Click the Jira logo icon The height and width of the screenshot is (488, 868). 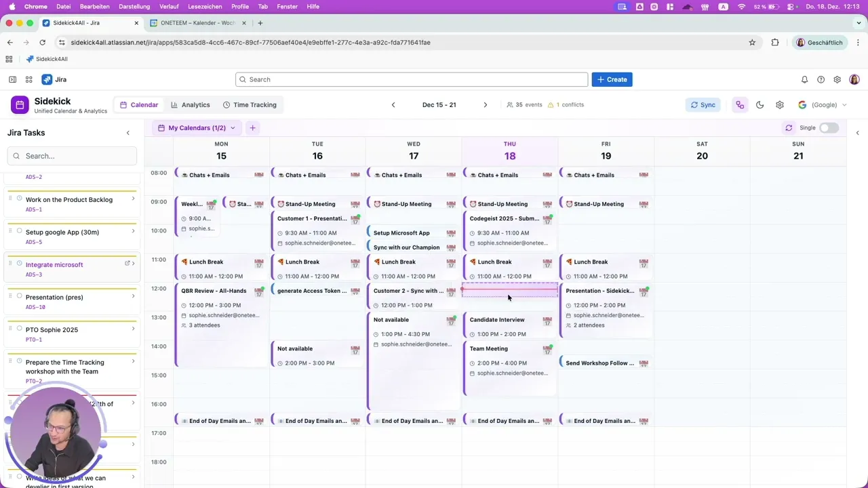[47, 79]
